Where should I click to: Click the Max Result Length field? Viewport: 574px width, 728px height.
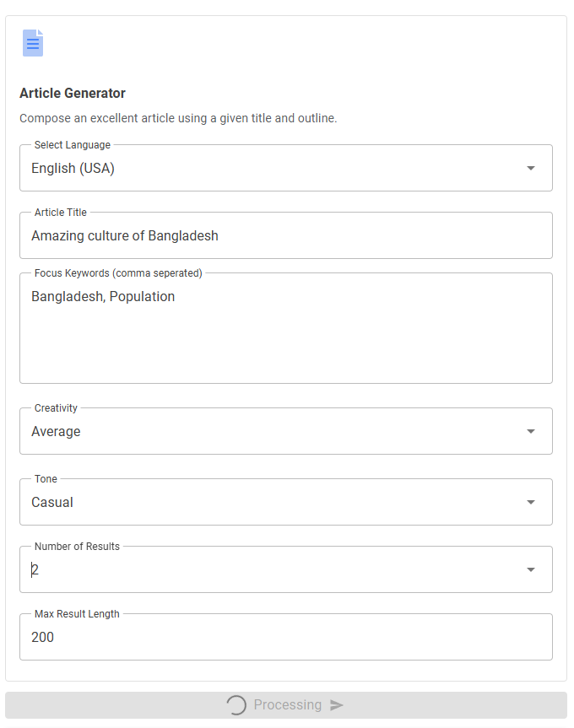tap(285, 637)
